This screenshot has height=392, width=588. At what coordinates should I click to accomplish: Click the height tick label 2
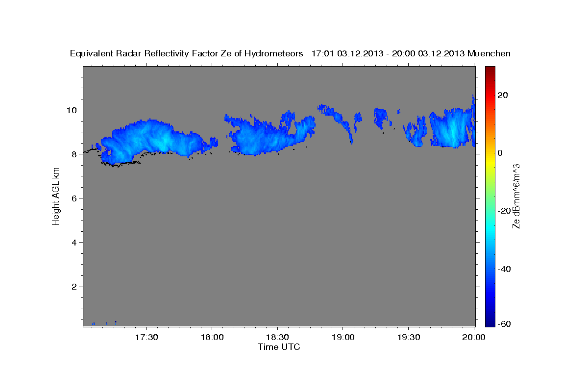[x=75, y=287]
